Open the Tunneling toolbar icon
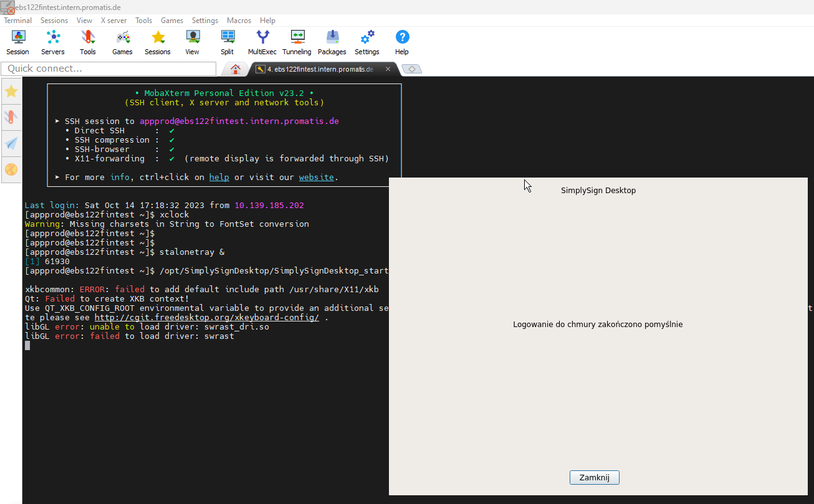Image resolution: width=814 pixels, height=504 pixels. 297,42
